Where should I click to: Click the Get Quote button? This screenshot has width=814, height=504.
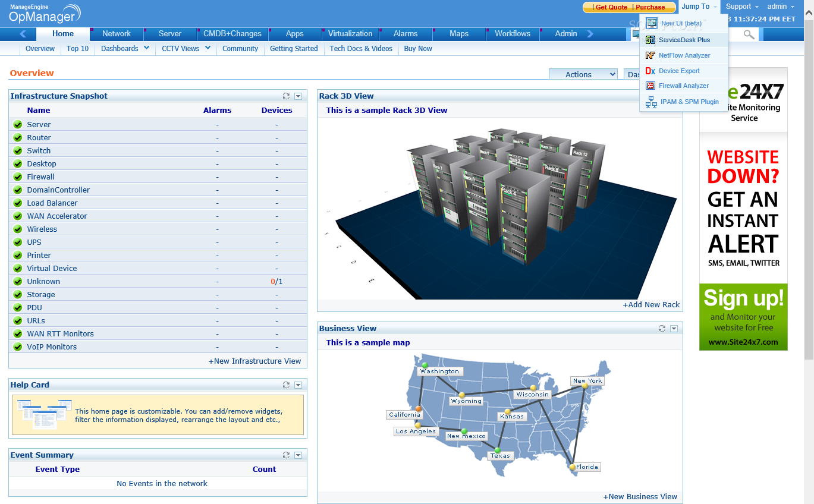coord(611,7)
